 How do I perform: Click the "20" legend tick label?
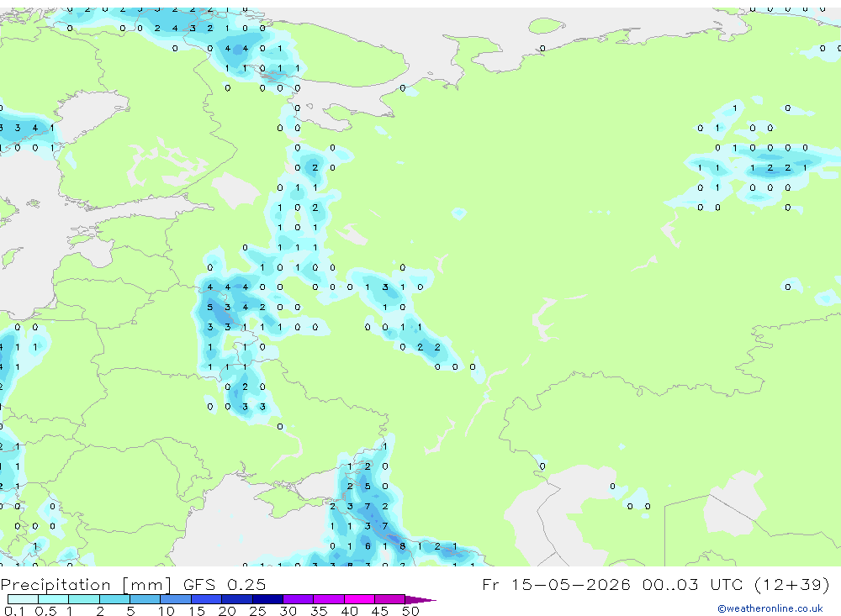pyautogui.click(x=227, y=611)
